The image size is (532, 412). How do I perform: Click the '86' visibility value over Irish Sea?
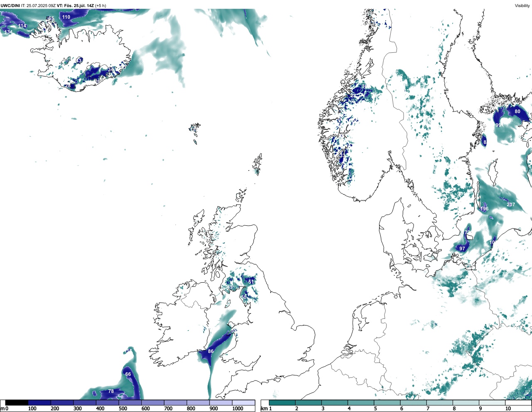pyautogui.click(x=211, y=351)
